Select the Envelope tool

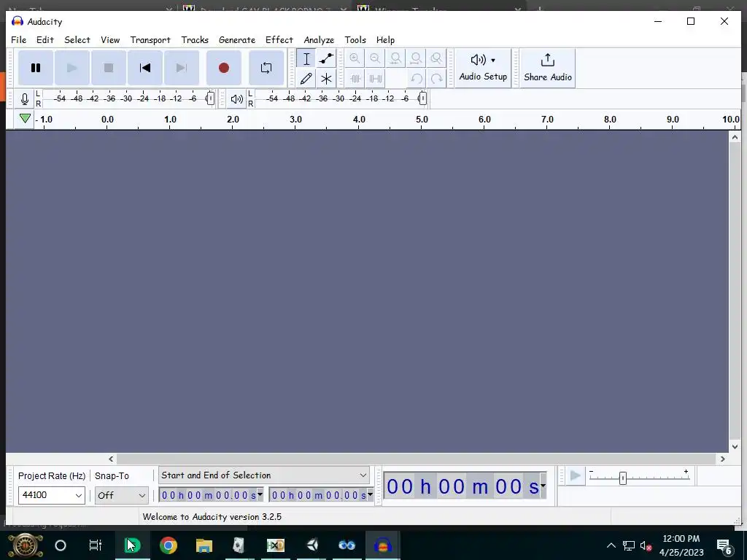326,58
